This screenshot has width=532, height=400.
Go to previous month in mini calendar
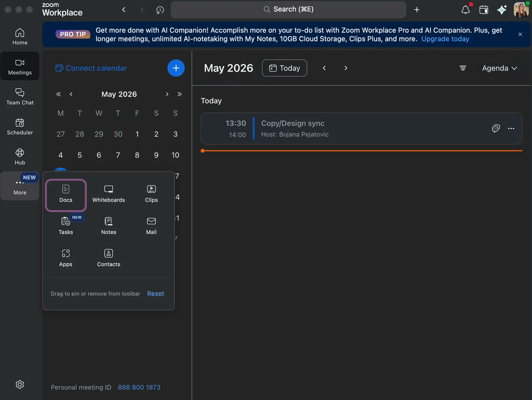pyautogui.click(x=71, y=94)
